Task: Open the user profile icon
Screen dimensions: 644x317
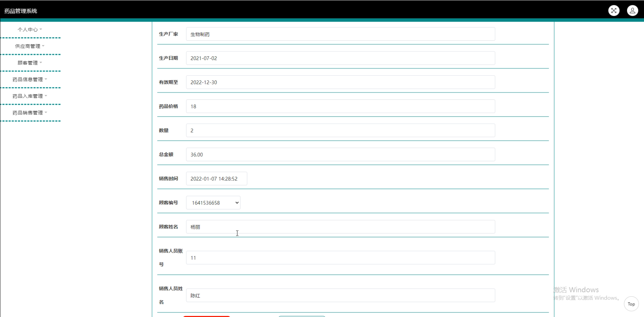Action: (x=632, y=11)
